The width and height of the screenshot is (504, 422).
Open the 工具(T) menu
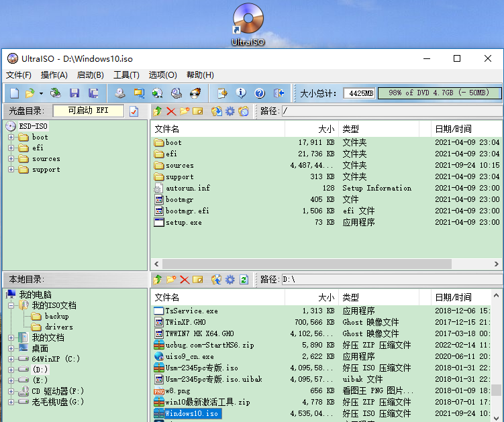click(x=126, y=75)
